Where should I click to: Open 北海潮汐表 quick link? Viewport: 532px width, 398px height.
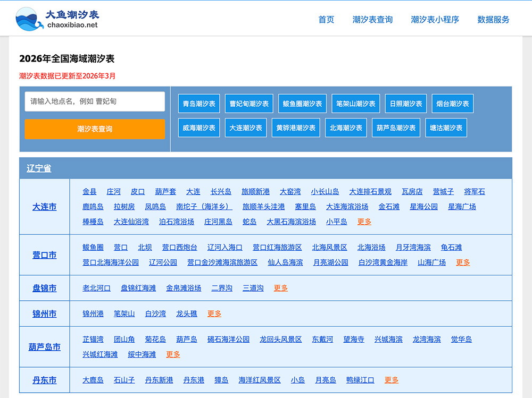[x=346, y=128]
